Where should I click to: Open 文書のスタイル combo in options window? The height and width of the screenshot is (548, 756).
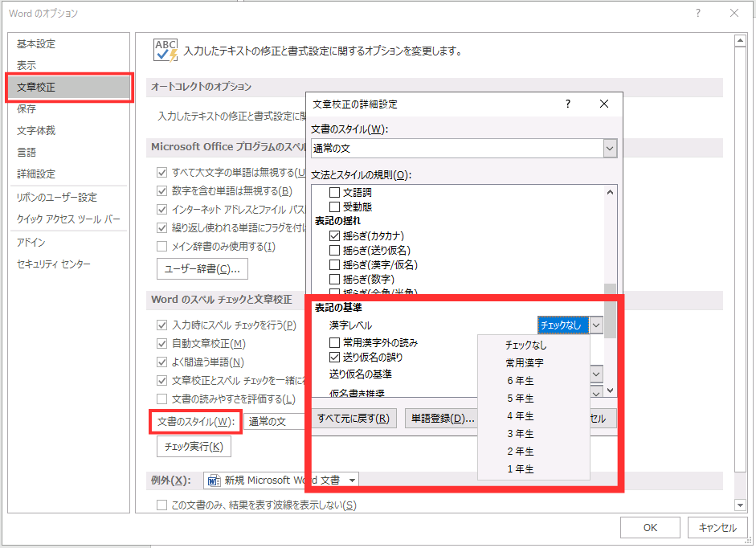pyautogui.click(x=274, y=422)
